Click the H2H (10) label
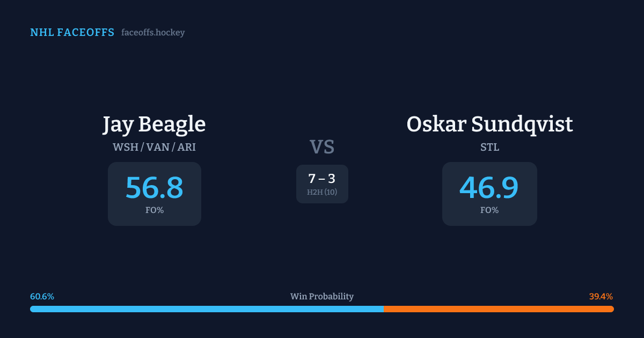Screen dimensions: 644x338 (x=322, y=192)
